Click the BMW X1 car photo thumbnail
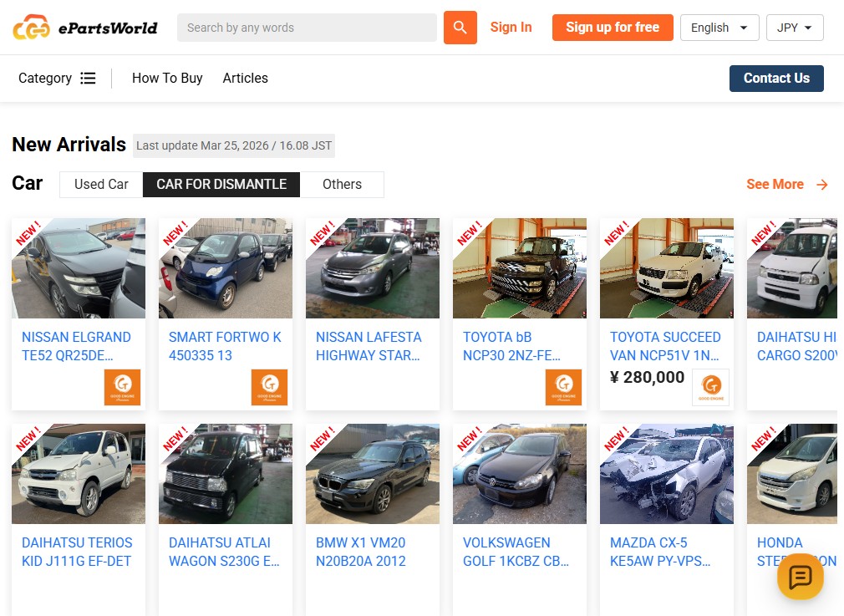The height and width of the screenshot is (616, 844). pos(372,474)
